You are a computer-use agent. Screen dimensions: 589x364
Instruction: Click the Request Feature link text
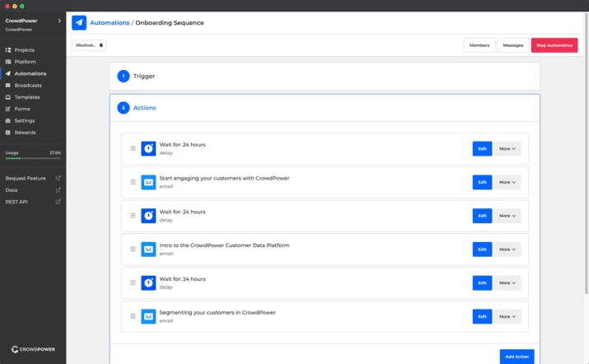pos(26,178)
